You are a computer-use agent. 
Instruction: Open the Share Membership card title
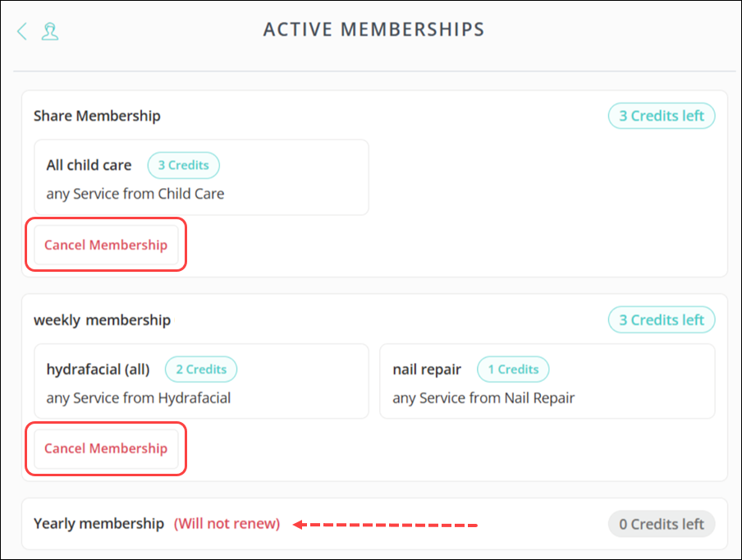97,116
